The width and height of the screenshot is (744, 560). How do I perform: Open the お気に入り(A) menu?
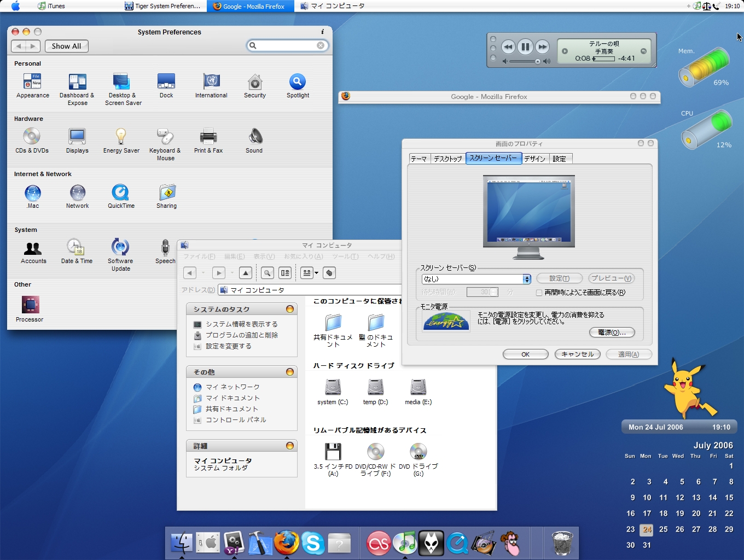[x=303, y=256]
